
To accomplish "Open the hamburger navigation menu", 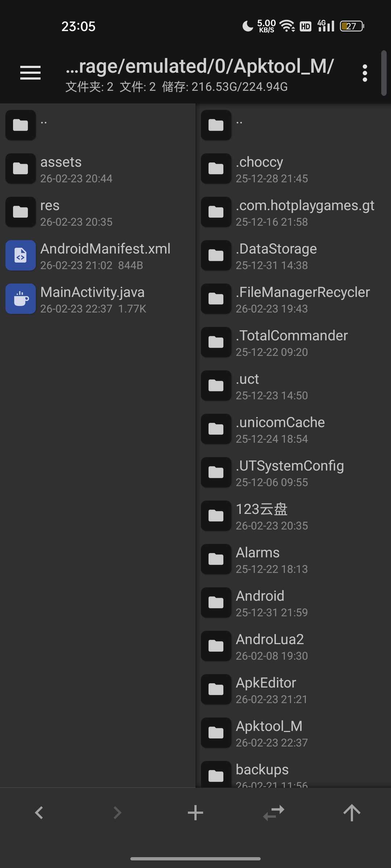I will click(x=30, y=73).
